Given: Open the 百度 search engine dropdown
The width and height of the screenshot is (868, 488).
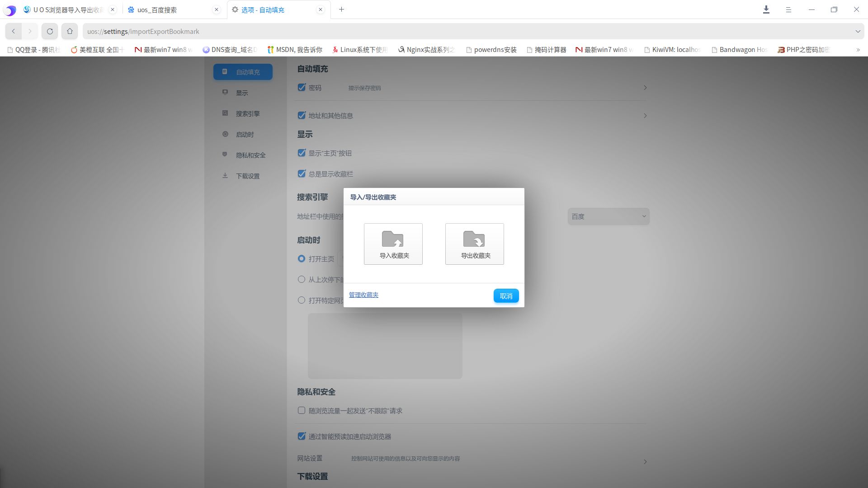Looking at the screenshot, I should coord(609,216).
